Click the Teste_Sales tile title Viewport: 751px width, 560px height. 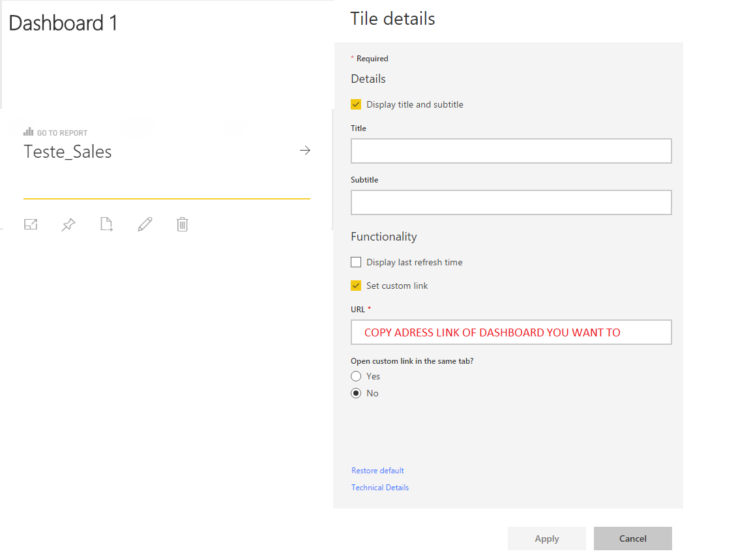point(68,151)
